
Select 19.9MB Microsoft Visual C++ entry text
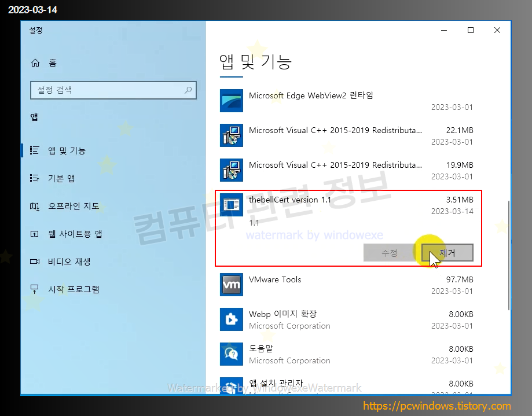coord(335,165)
